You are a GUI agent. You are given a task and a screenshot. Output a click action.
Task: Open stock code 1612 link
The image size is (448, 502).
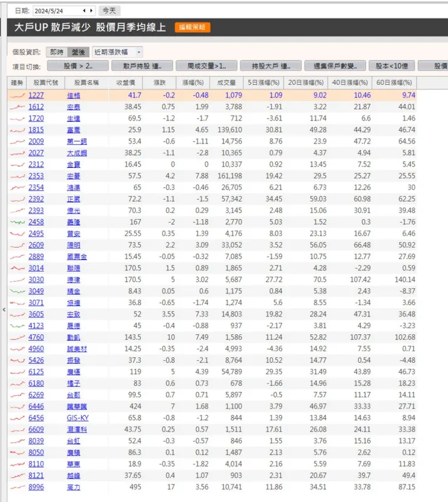pos(36,107)
